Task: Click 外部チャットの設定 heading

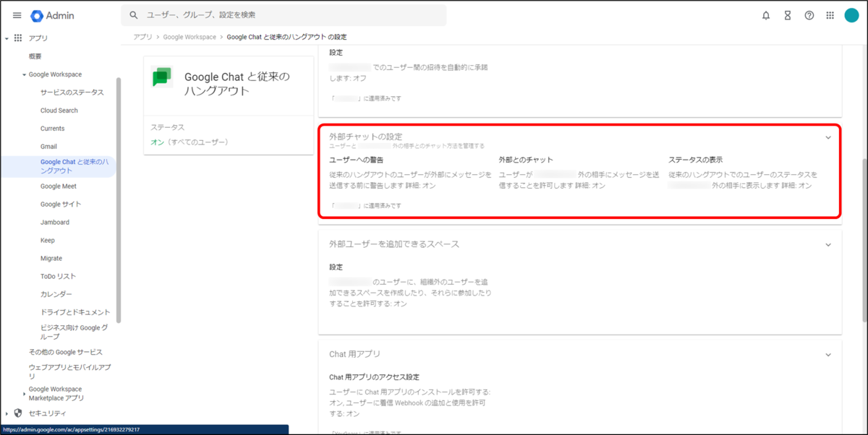Action: (365, 137)
